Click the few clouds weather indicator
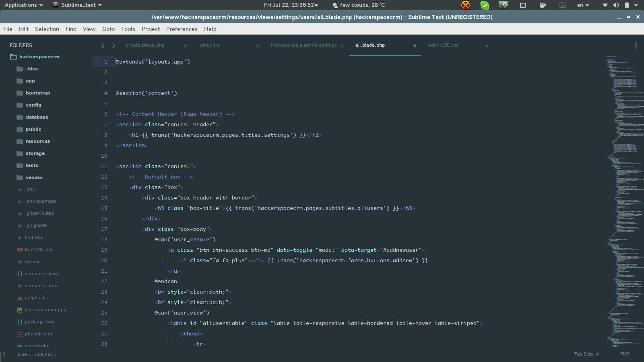The height and width of the screenshot is (362, 644). tap(358, 5)
